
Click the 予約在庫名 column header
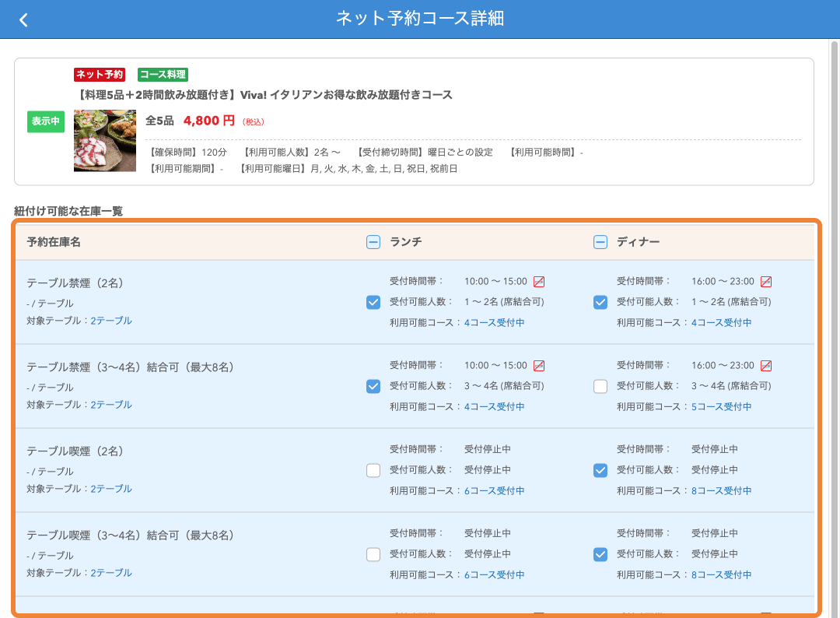coord(54,242)
